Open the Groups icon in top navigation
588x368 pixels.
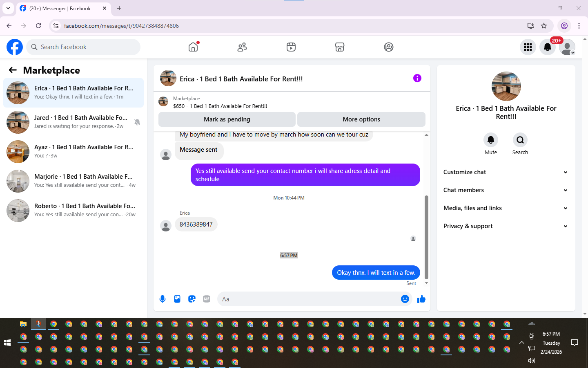[389, 47]
